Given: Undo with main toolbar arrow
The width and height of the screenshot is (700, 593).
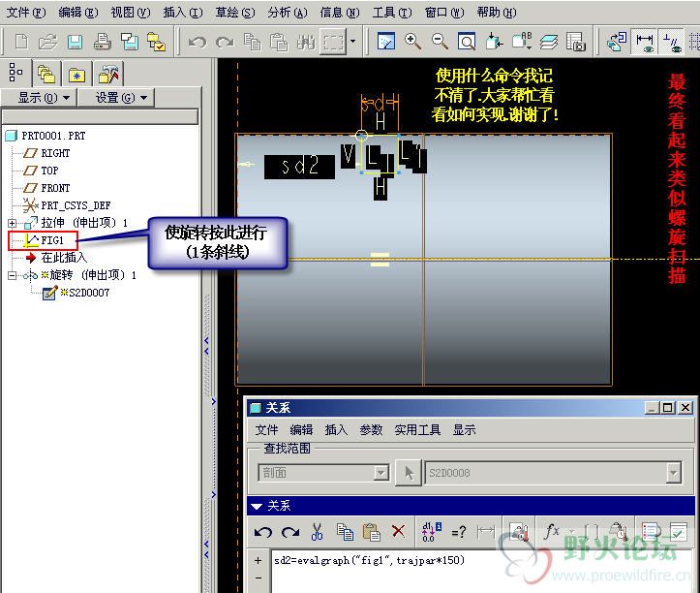Looking at the screenshot, I should coord(198,43).
